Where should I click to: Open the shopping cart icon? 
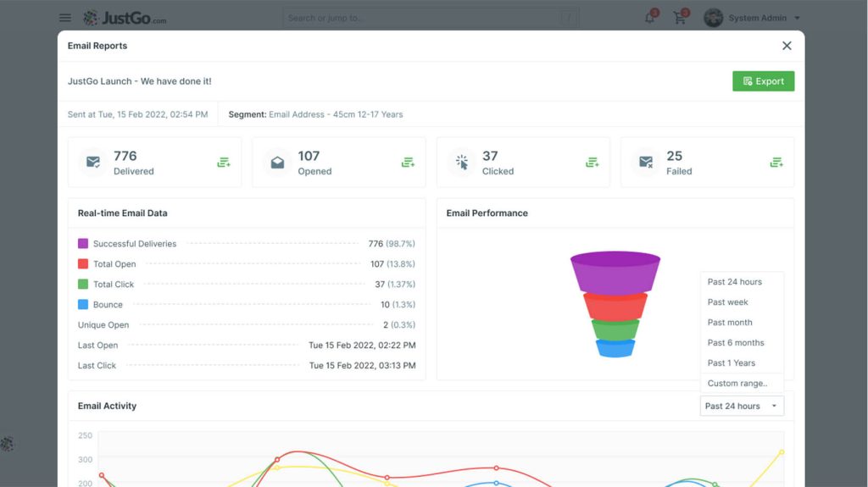pyautogui.click(x=680, y=18)
